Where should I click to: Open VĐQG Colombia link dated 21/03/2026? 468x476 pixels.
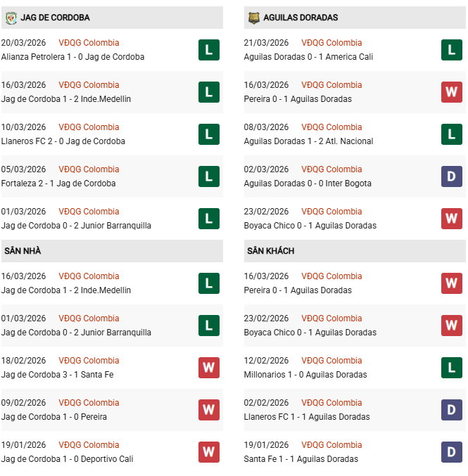(331, 43)
